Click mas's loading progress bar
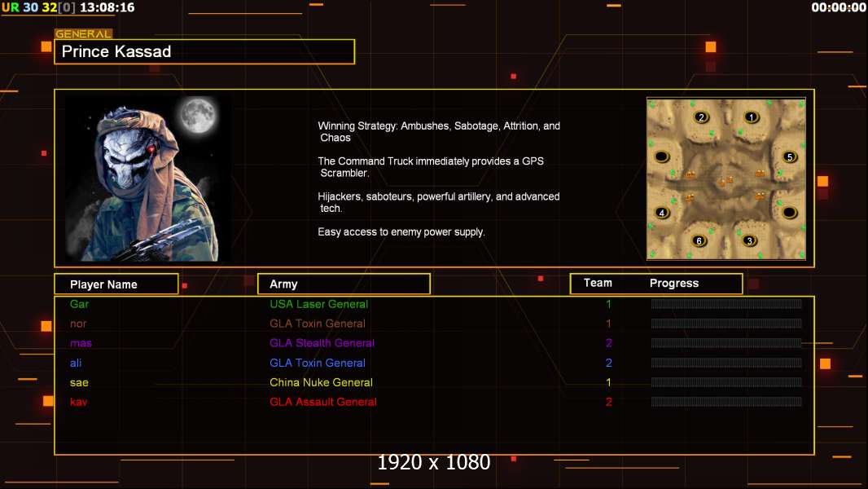The image size is (868, 489). click(726, 343)
